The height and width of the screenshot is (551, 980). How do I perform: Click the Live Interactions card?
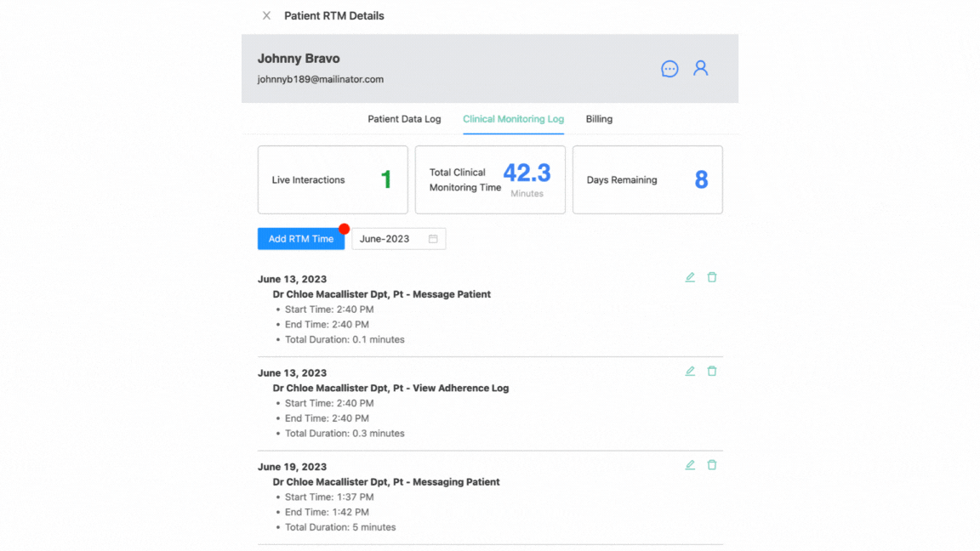(333, 179)
